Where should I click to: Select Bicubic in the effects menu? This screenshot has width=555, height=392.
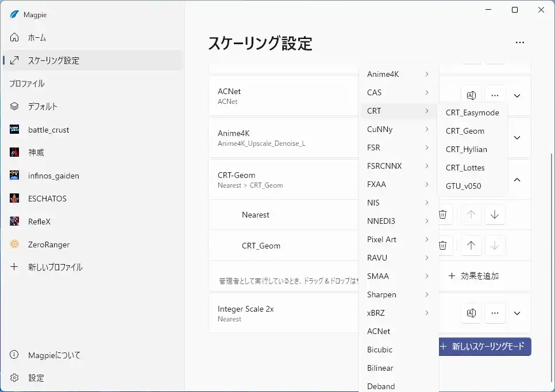click(x=380, y=350)
